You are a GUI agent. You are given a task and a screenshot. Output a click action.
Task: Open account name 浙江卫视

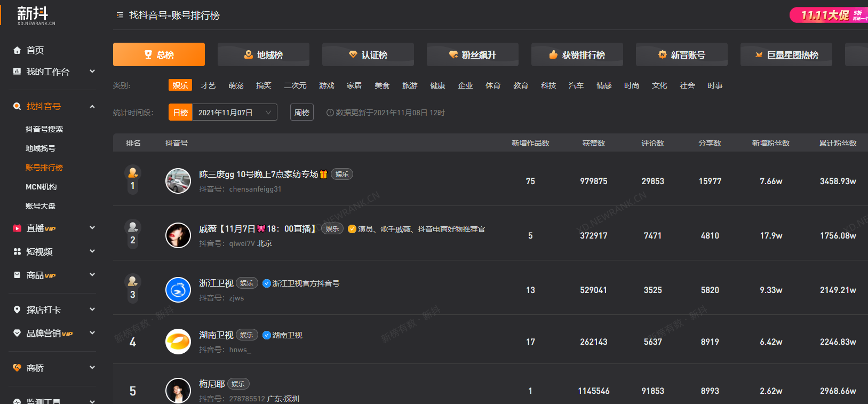[216, 283]
